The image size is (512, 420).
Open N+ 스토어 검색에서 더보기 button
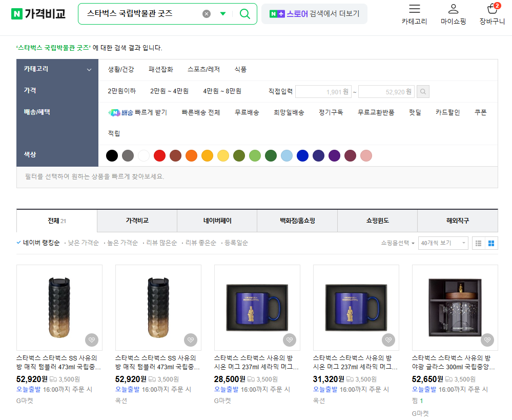point(314,14)
